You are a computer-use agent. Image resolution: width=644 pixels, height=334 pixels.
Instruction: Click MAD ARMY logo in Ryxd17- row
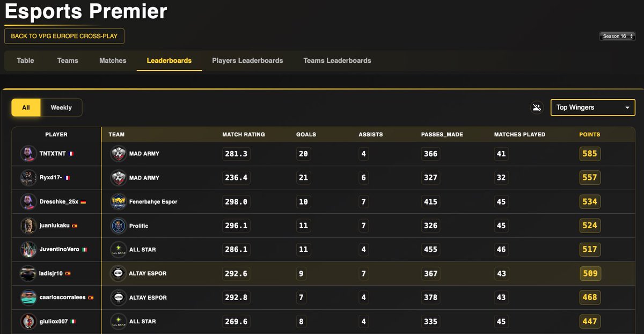(x=118, y=178)
